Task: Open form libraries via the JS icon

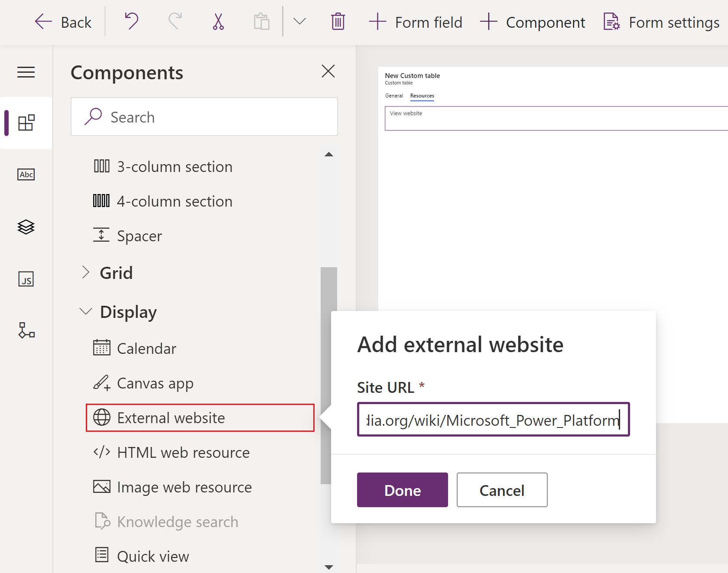Action: point(26,279)
